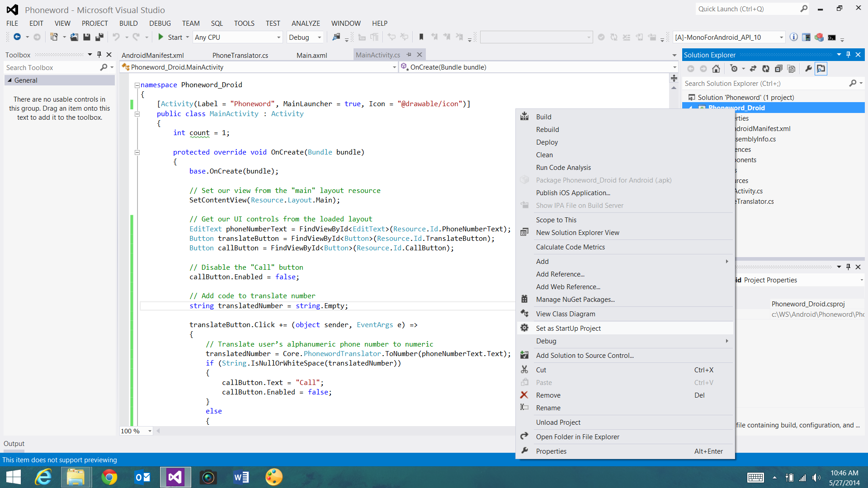Click the Home icon in Solution Explorer

tap(716, 69)
